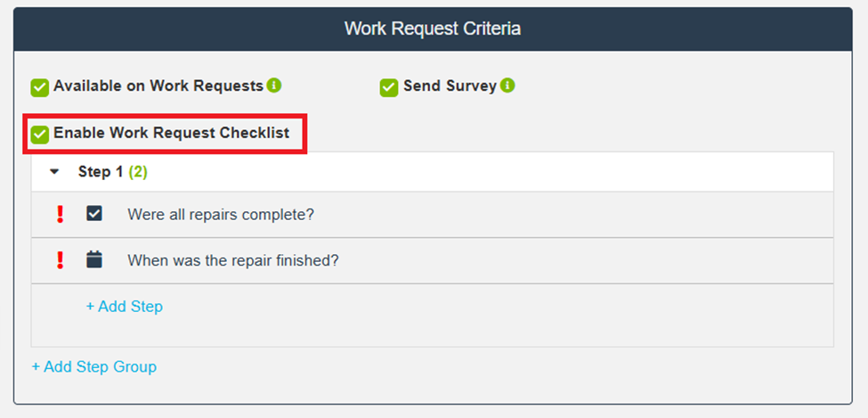Click the 'Send Survey' label text
Screen dimensions: 868x418
pos(450,86)
